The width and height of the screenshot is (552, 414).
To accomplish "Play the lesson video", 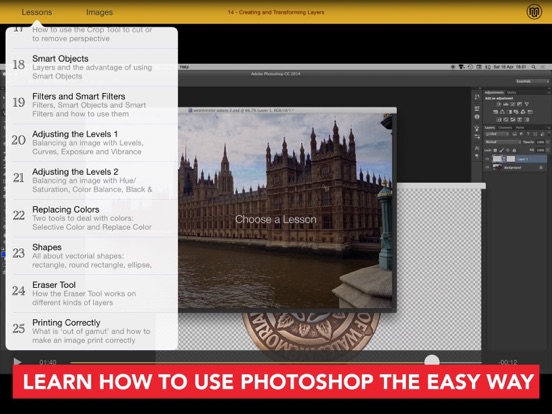I will pyautogui.click(x=17, y=362).
